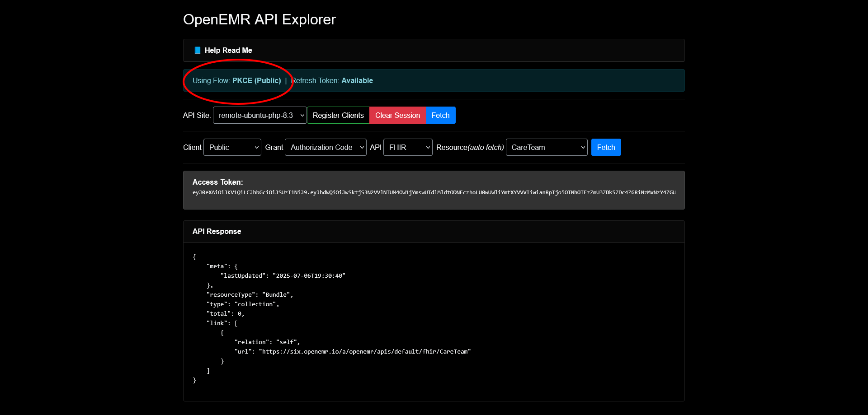This screenshot has height=415, width=868.
Task: Click the PKCE (Public) flow text
Action: [256, 80]
